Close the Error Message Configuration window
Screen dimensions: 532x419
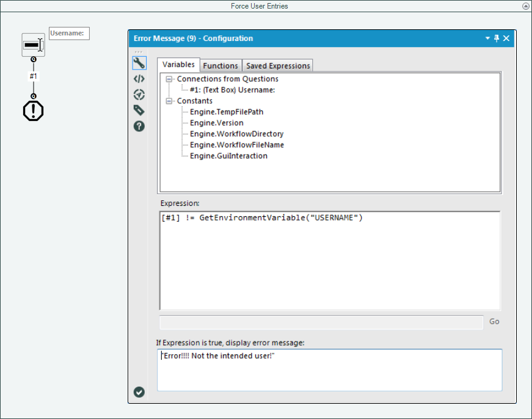506,38
